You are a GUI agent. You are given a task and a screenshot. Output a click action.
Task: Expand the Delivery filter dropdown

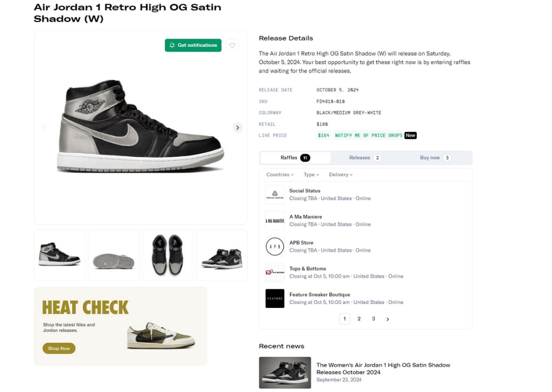pyautogui.click(x=340, y=175)
